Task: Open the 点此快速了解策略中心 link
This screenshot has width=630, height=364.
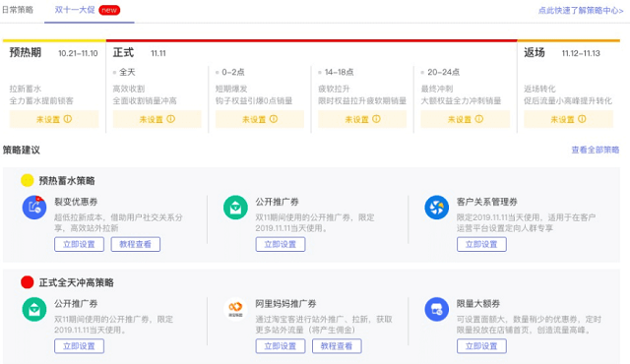Action: (x=581, y=11)
